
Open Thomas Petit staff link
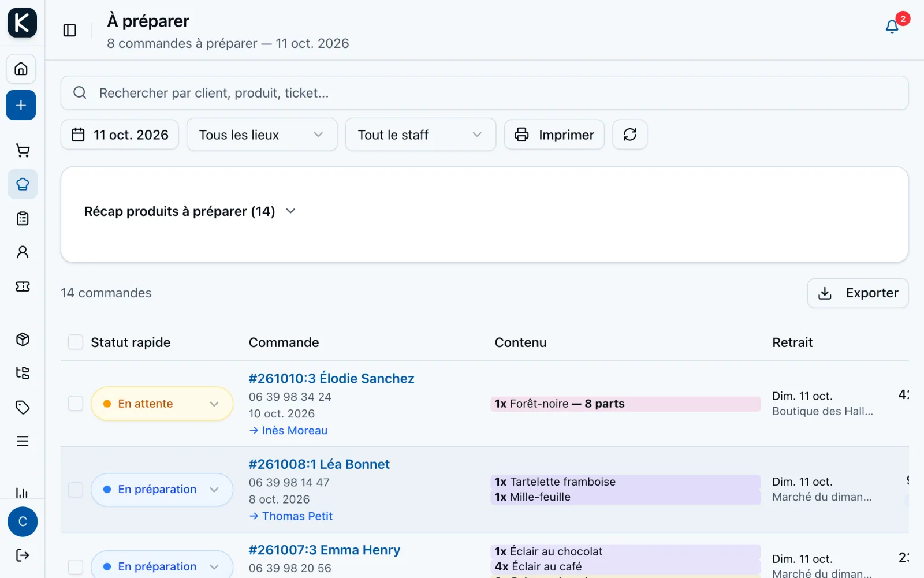coord(291,516)
